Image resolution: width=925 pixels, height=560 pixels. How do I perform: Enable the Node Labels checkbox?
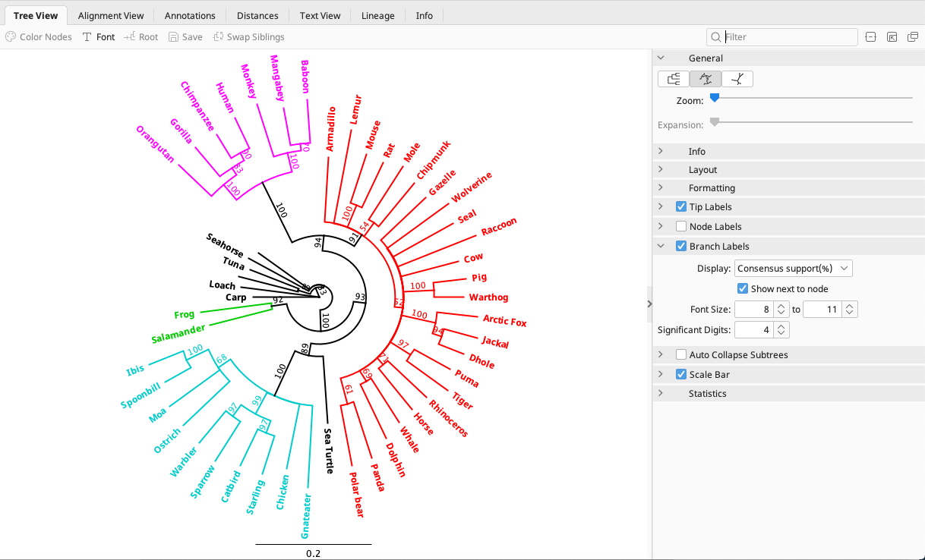click(680, 225)
